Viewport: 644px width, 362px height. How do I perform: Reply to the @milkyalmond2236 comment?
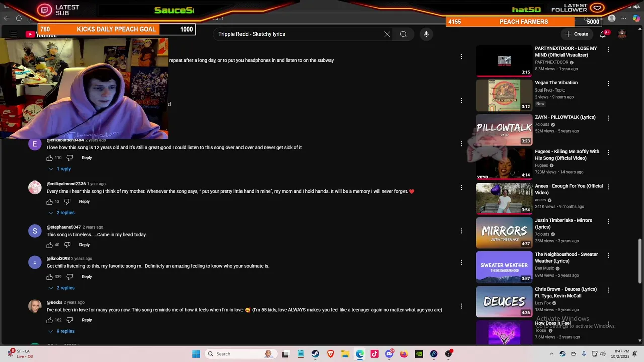coord(84,202)
